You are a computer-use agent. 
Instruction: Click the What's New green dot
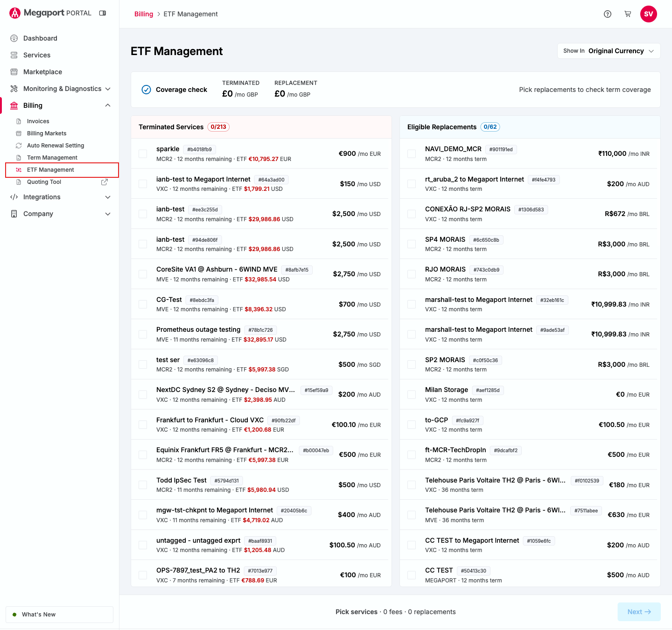[x=14, y=615]
